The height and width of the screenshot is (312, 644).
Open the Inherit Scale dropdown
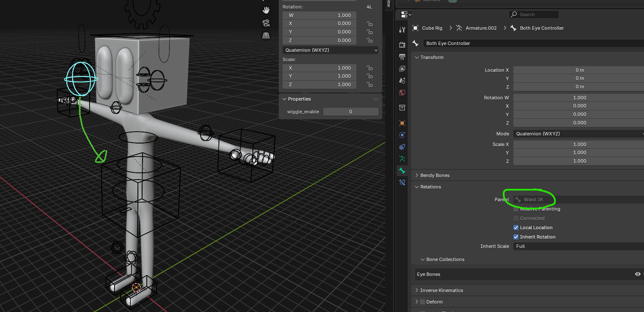pos(579,246)
